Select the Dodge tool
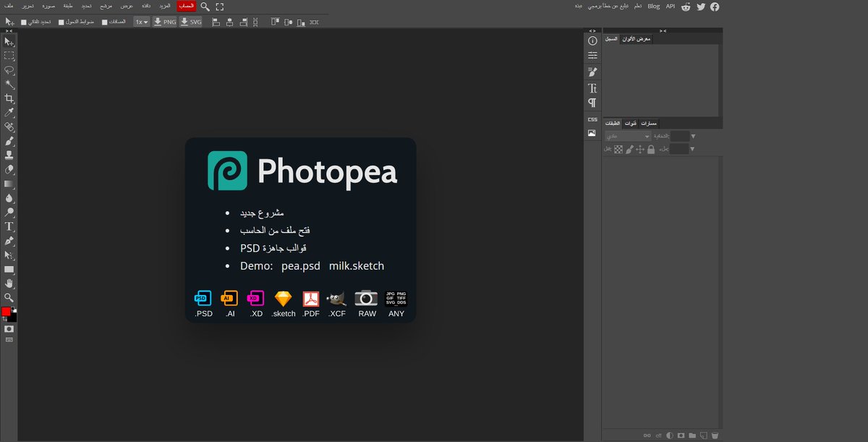The height and width of the screenshot is (442, 868). point(9,212)
